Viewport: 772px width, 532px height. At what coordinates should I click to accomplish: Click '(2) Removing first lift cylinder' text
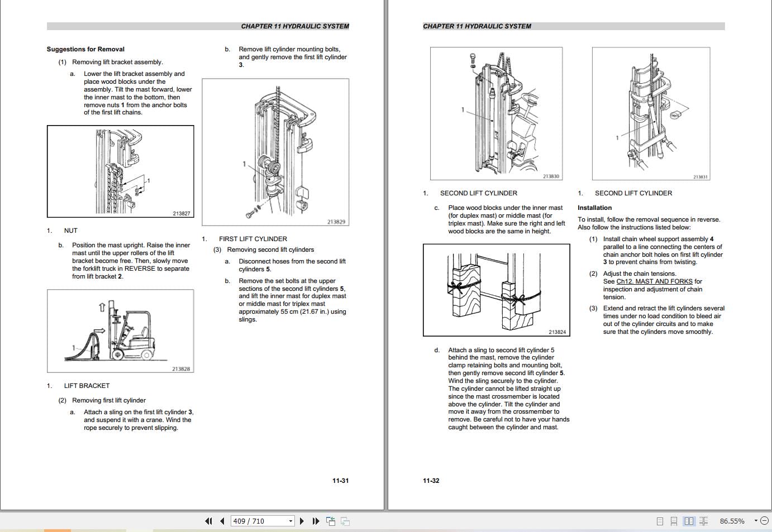click(102, 400)
